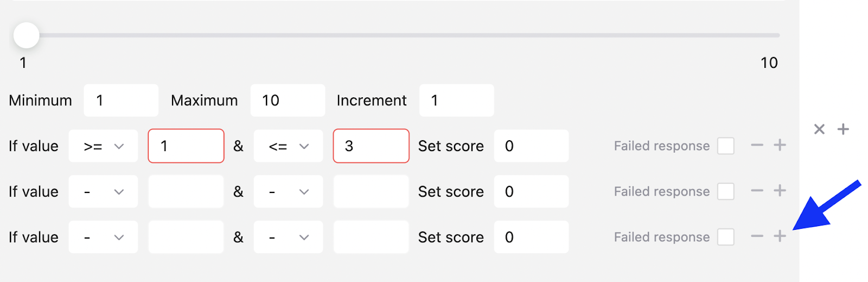Click the plus icon outside the panel

pyautogui.click(x=843, y=129)
